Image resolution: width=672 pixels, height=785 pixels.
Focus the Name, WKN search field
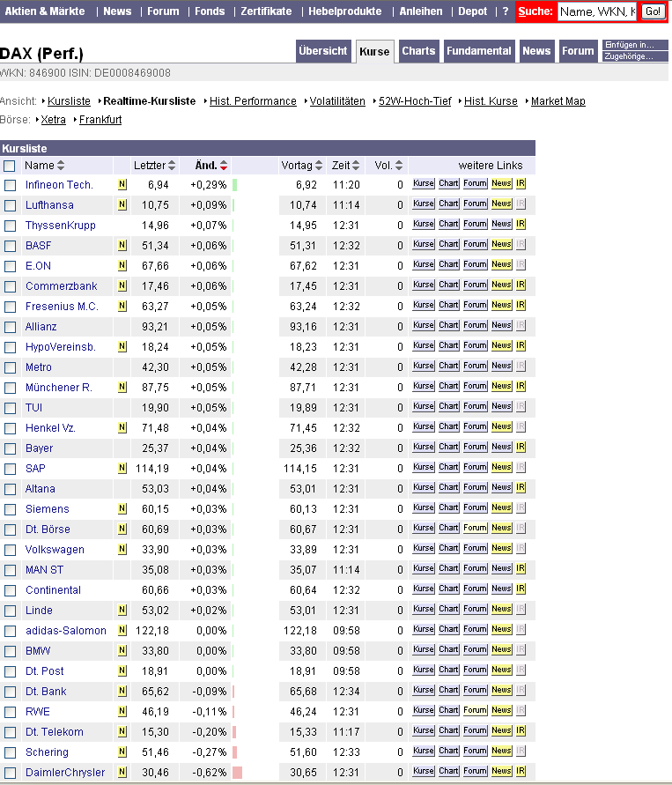[x=597, y=11]
